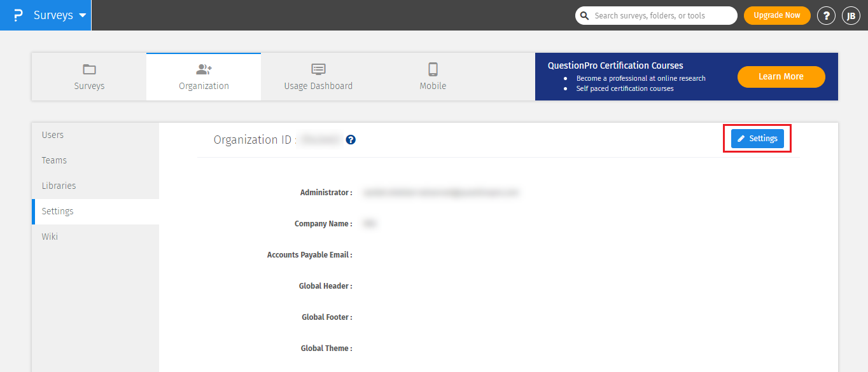868x372 pixels.
Task: Click the Organization people icon
Action: pos(204,69)
